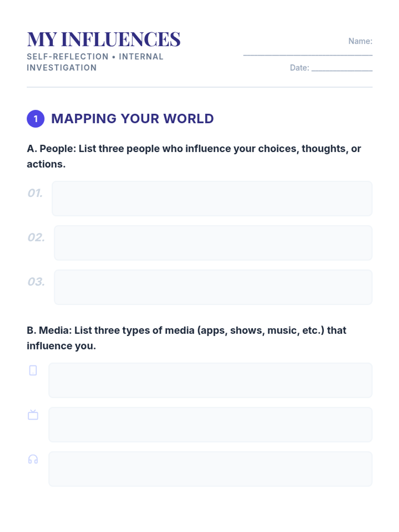Click the faded 02. number label
399x532 pixels.
click(36, 237)
